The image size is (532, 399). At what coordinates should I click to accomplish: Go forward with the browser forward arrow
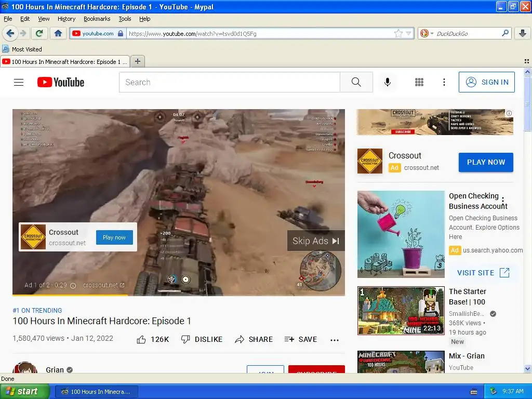23,33
